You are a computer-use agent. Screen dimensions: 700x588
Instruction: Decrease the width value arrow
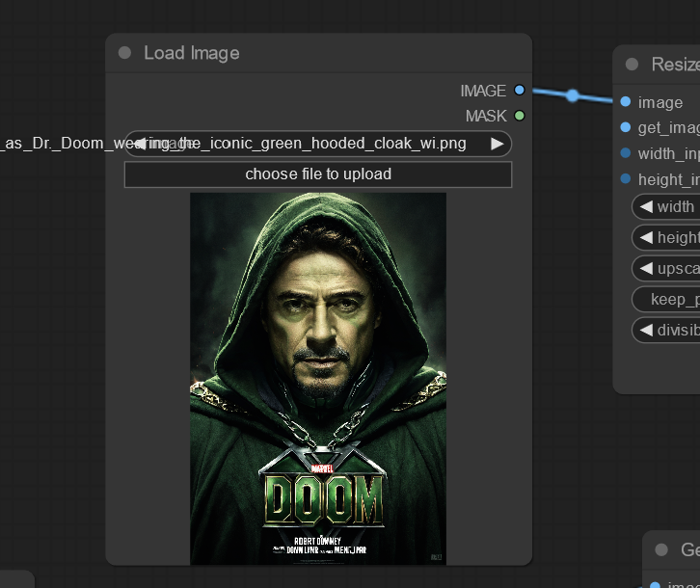tap(646, 206)
